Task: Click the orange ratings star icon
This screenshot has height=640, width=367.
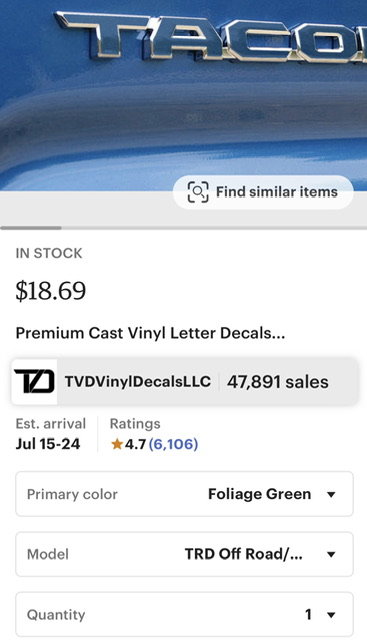Action: 117,444
